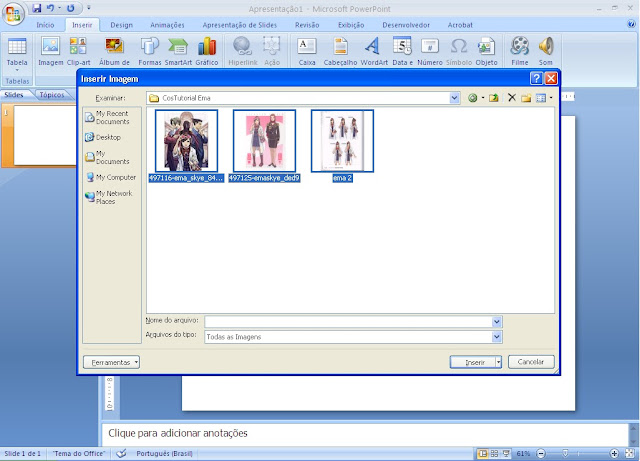Click the Ação ribbon icon
This screenshot has height=461, width=640.
click(x=272, y=51)
